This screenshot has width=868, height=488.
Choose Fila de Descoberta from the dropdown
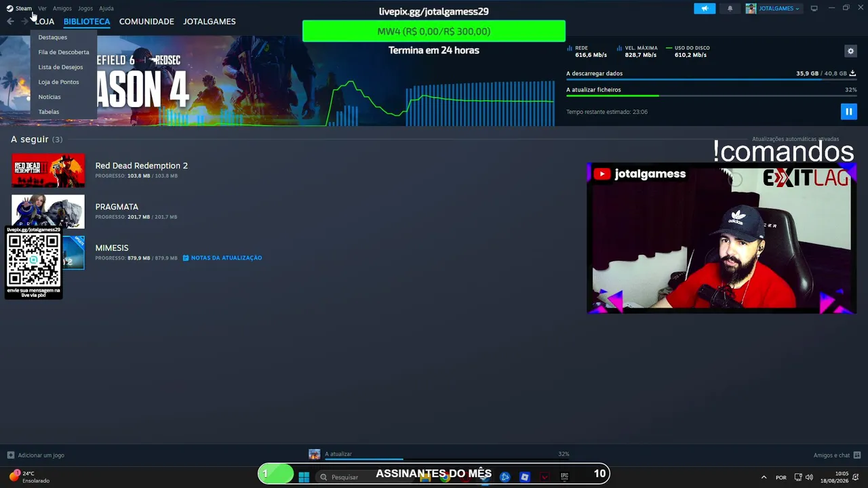tap(64, 52)
